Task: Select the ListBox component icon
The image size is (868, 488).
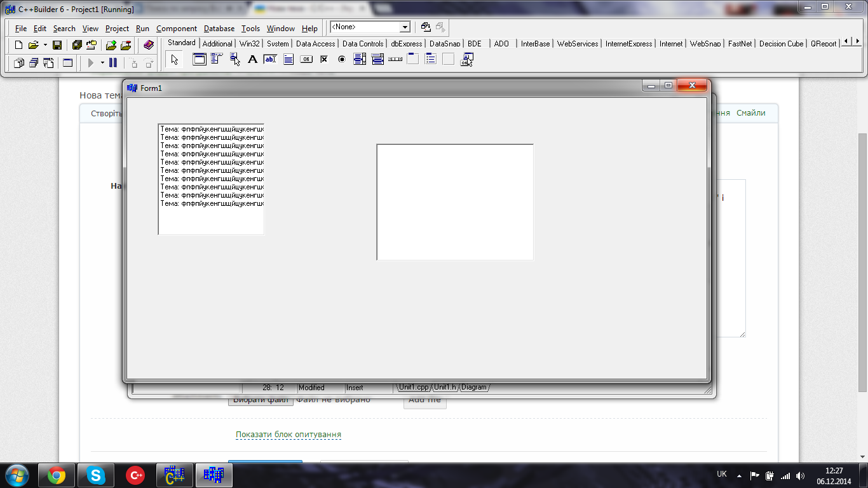Action: pos(360,60)
